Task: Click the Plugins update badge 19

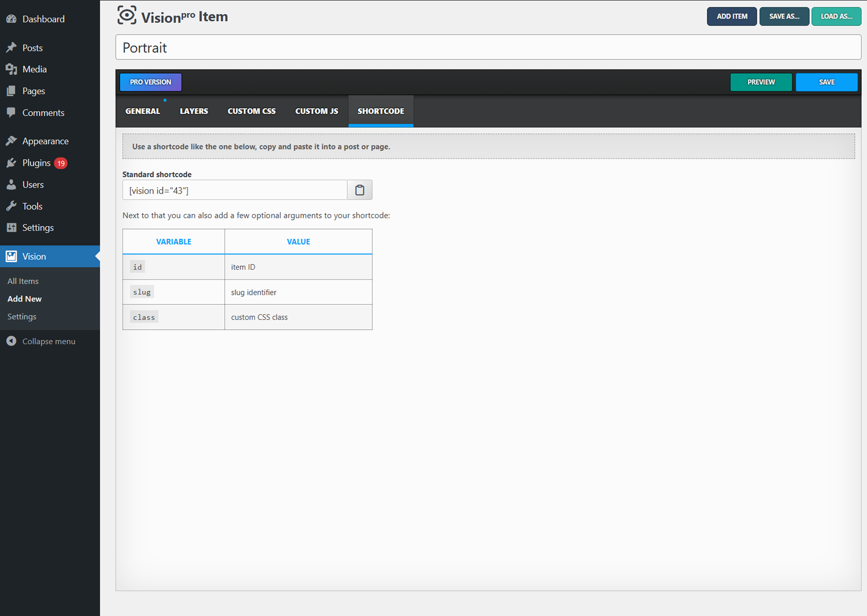Action: click(61, 163)
